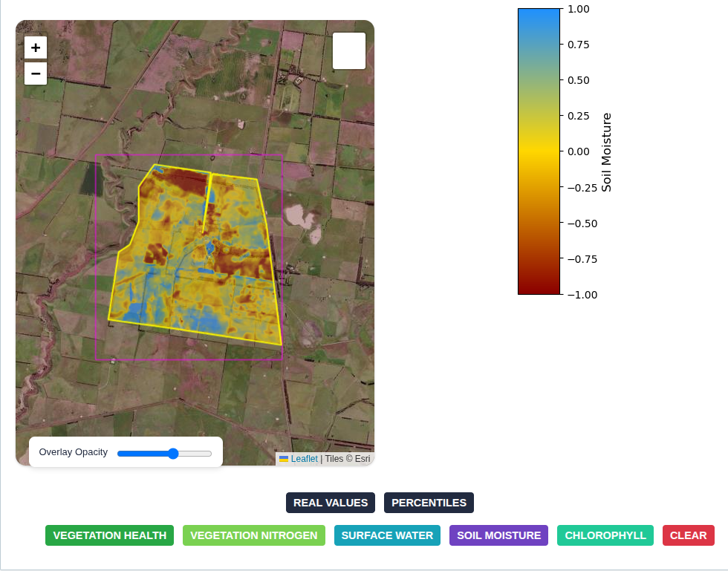This screenshot has height=571, width=728.
Task: Switch to REAL VALUES mode
Action: point(330,503)
